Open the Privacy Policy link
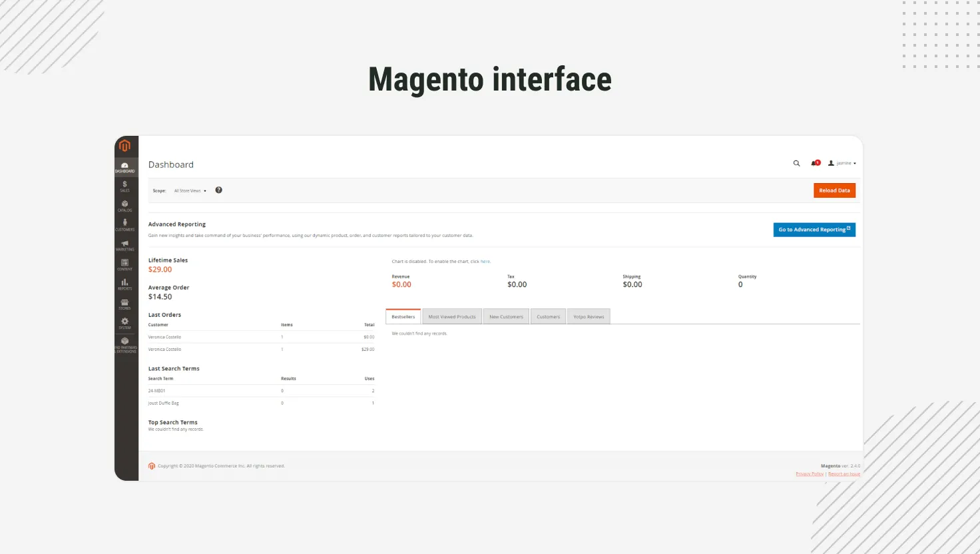 [809, 473]
